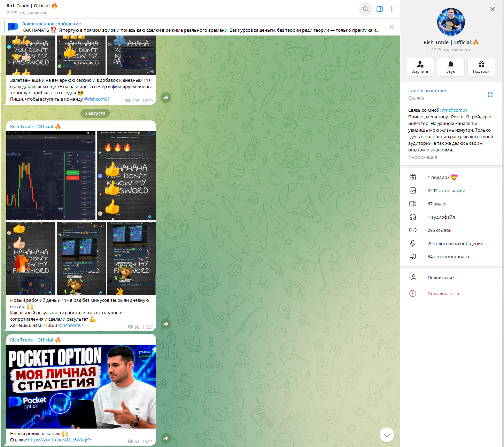Open the youtu.be/Ai1tz6WaqKY link
This screenshot has width=504, height=447.
(60, 440)
